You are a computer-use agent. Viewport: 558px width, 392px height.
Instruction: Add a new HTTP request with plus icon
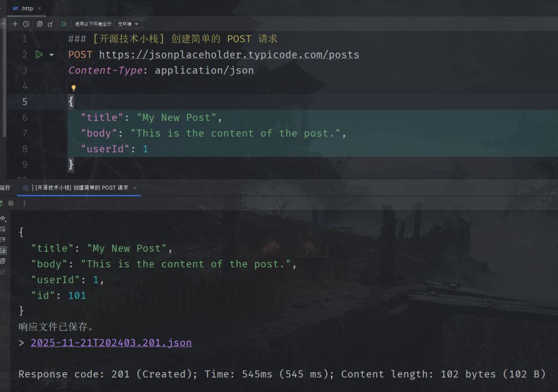[15, 24]
